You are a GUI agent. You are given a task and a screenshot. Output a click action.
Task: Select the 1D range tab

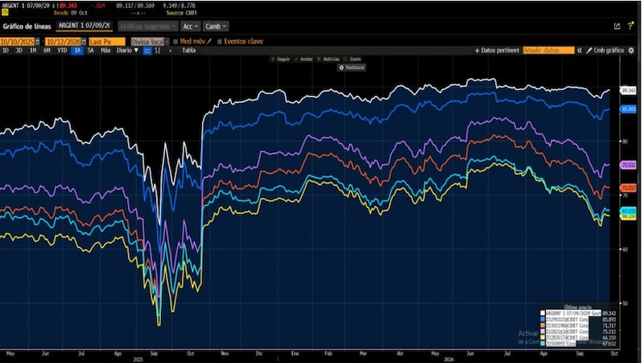6,51
